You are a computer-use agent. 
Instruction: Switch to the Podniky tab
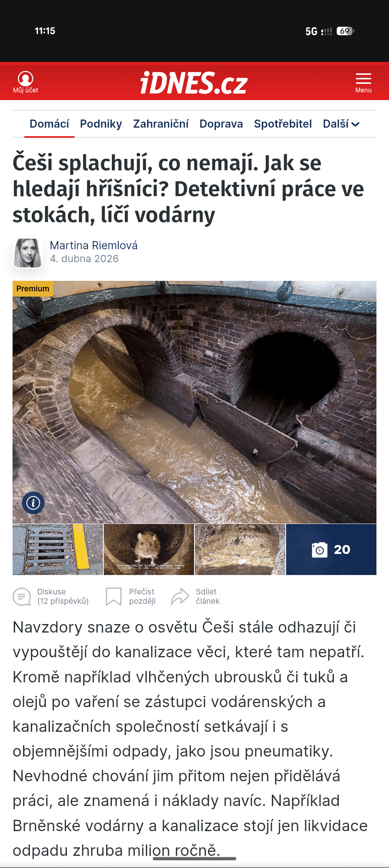click(101, 124)
